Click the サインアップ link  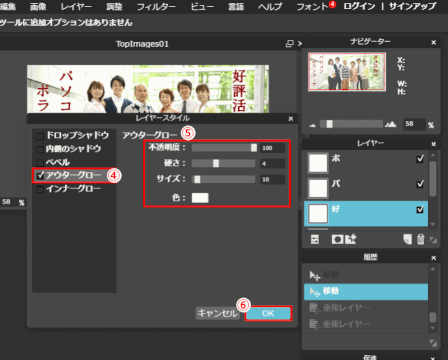click(x=413, y=6)
